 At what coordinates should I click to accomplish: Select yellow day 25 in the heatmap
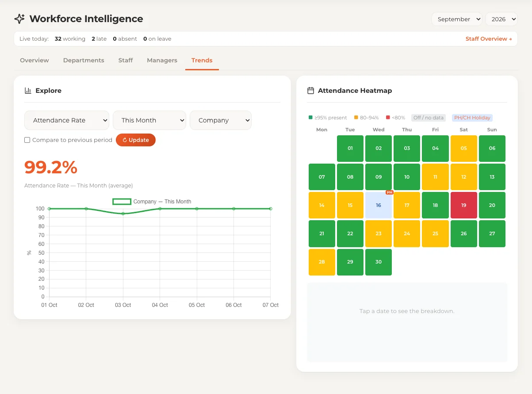[436, 233]
